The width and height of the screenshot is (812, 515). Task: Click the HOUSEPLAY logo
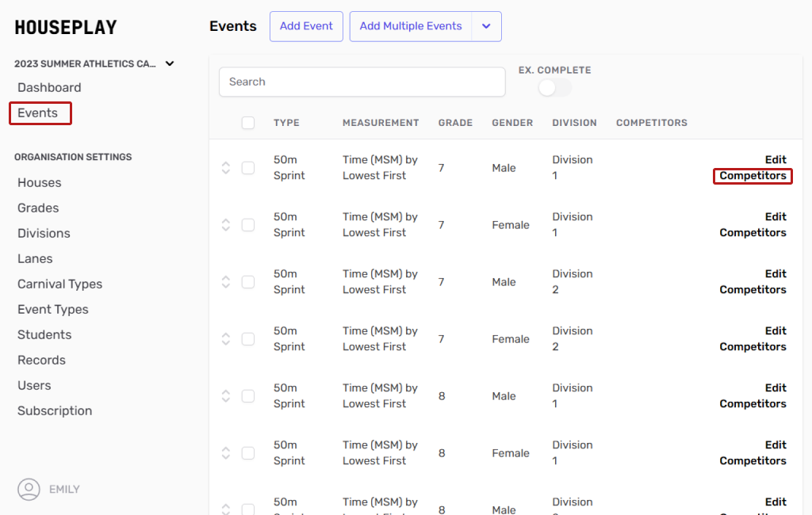66,28
